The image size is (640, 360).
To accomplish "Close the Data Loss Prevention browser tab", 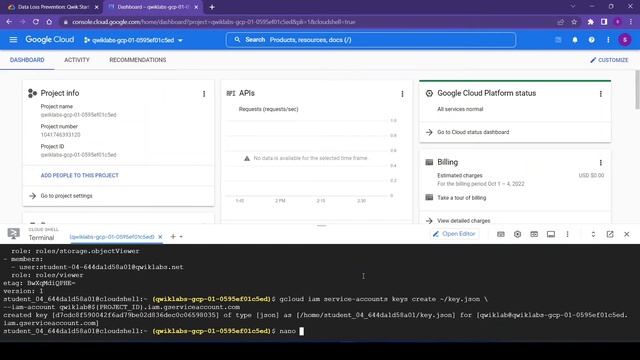I will tap(96, 7).
